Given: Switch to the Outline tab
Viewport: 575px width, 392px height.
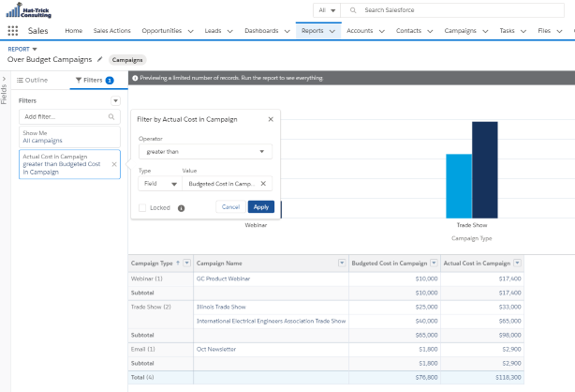Looking at the screenshot, I should click(33, 80).
